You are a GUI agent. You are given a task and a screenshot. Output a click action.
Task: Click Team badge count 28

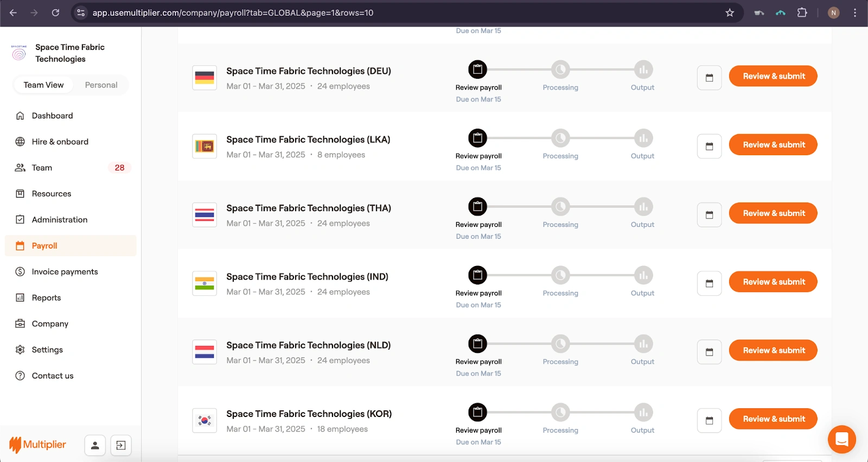120,168
